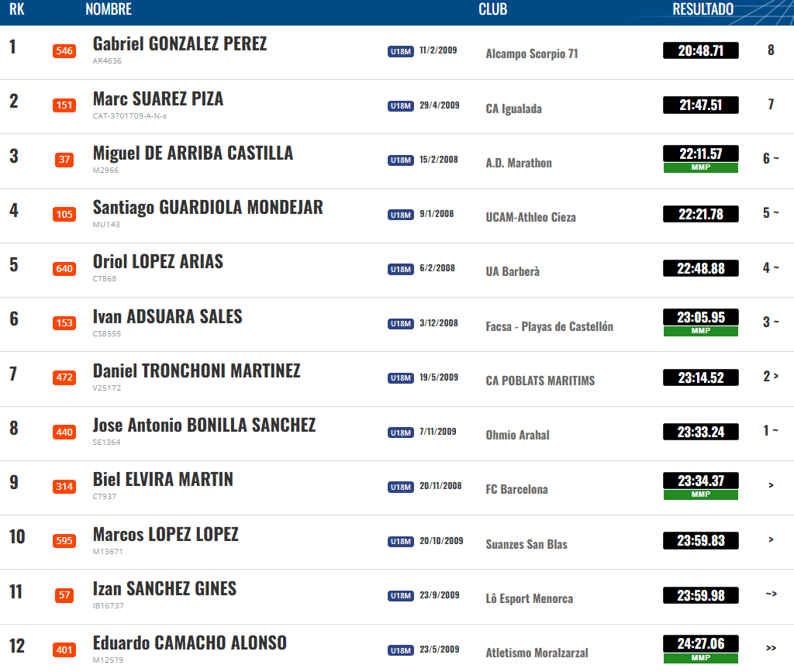Image resolution: width=794 pixels, height=672 pixels.
Task: Click the MMP tag under 22:11.57
Action: coord(701,167)
